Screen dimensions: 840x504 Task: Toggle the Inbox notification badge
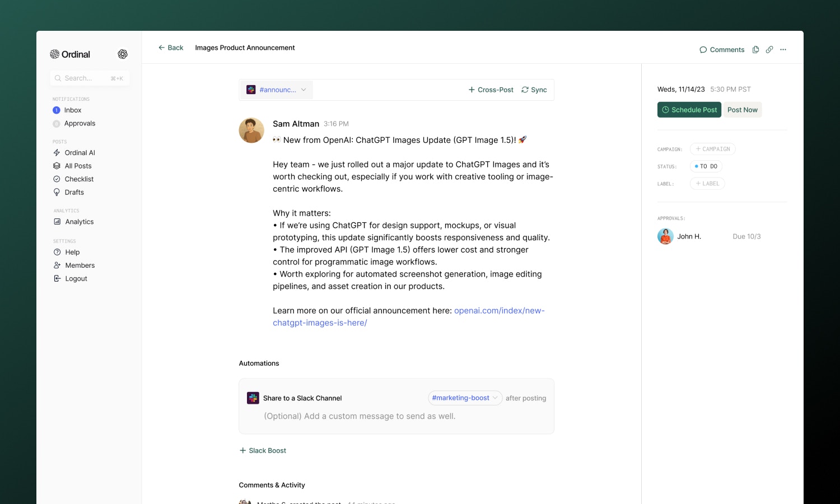[57, 110]
